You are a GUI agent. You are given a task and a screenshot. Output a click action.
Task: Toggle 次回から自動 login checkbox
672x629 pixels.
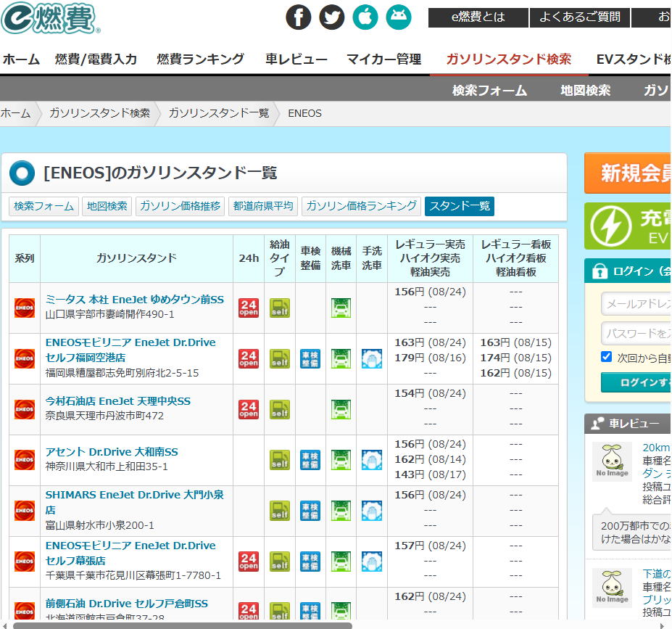606,357
